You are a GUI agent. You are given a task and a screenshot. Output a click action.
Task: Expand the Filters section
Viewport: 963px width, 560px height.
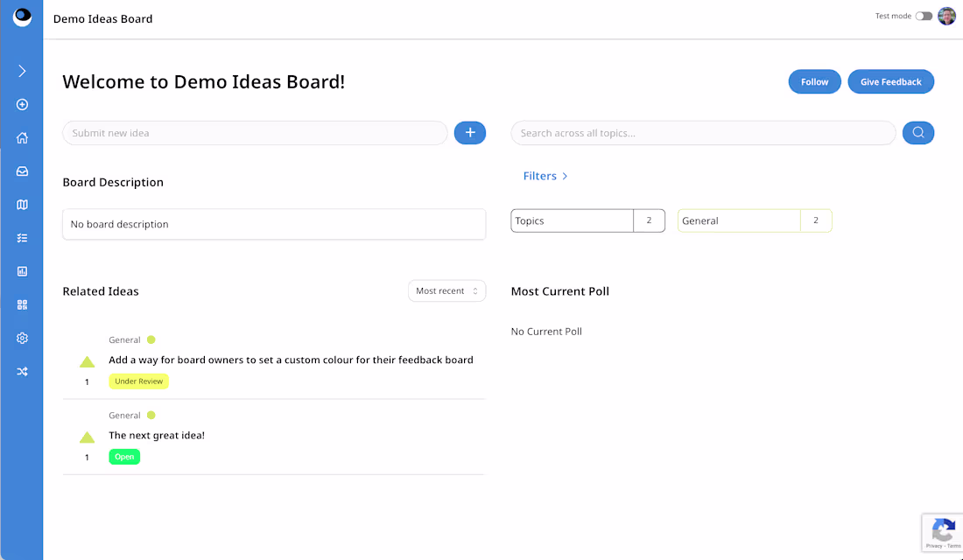click(x=545, y=176)
